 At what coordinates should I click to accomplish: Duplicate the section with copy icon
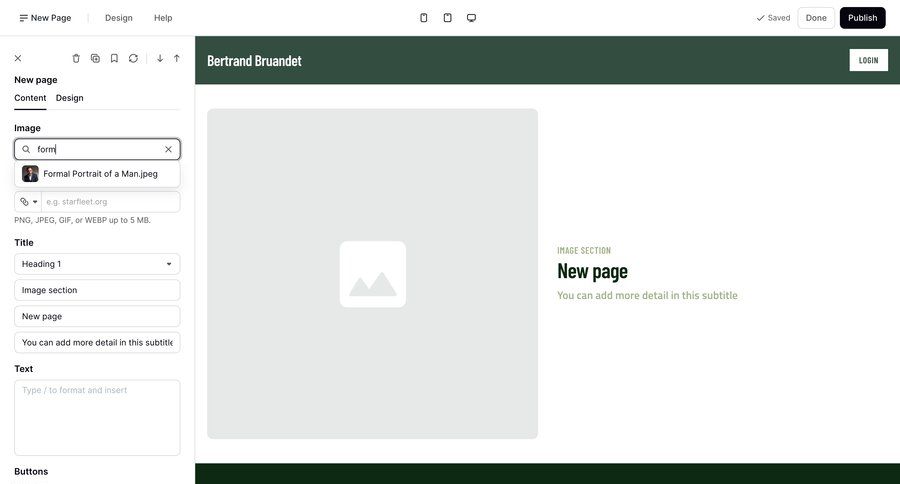[95, 58]
